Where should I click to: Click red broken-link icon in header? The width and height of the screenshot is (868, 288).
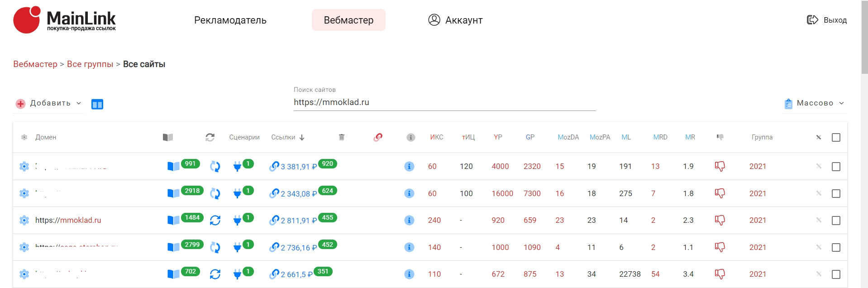tap(378, 137)
